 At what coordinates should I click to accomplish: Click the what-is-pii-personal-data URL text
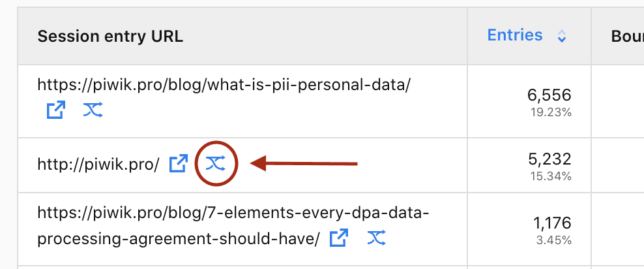[x=224, y=84]
